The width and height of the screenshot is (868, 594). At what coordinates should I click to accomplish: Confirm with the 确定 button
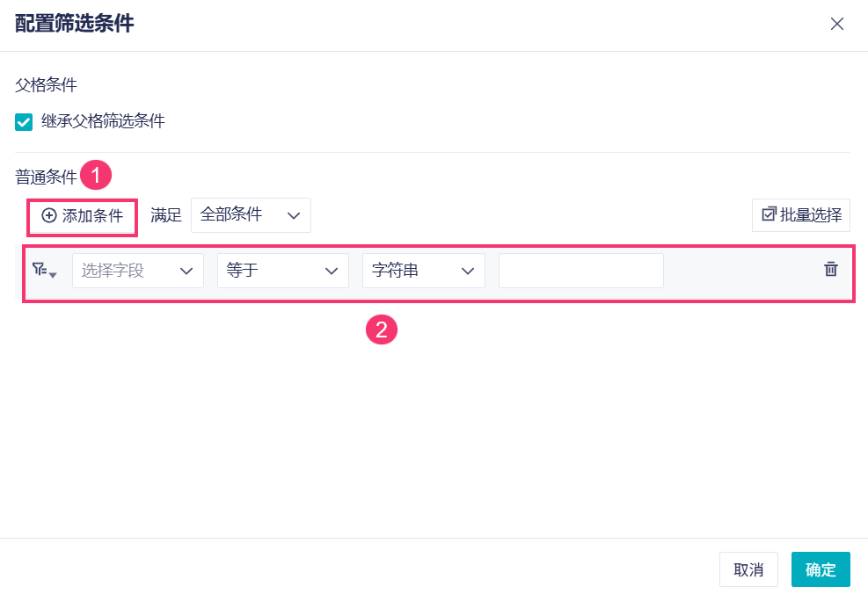click(x=821, y=569)
